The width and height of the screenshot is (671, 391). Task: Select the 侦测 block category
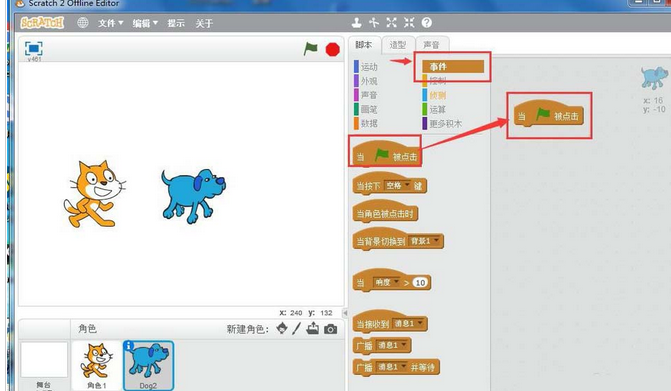click(434, 95)
